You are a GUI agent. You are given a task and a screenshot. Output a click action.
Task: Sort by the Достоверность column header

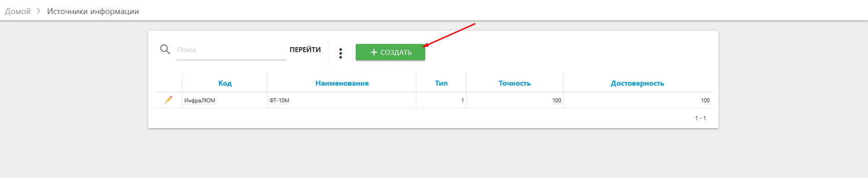pos(637,83)
